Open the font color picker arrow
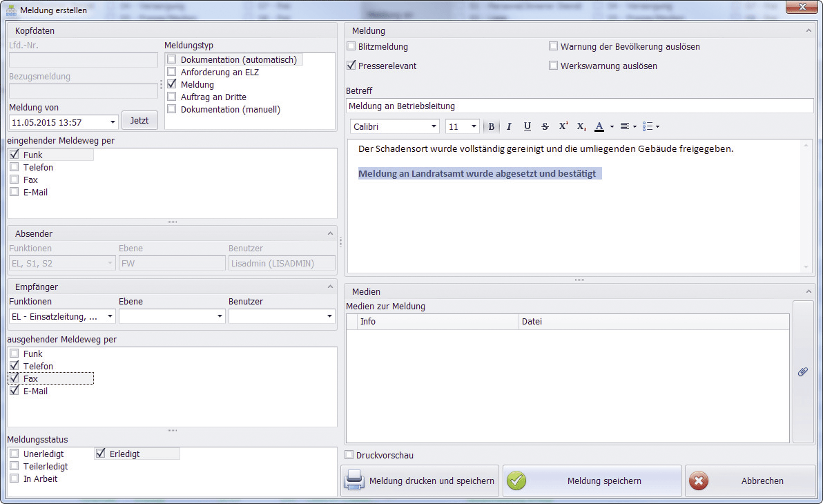Viewport: 823px width, 504px height. click(612, 126)
